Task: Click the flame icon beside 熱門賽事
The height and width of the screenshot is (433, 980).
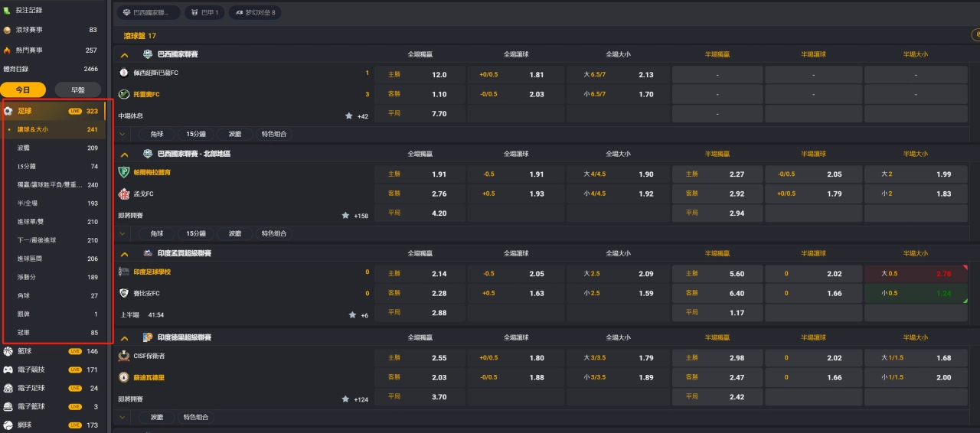Action: [x=7, y=50]
